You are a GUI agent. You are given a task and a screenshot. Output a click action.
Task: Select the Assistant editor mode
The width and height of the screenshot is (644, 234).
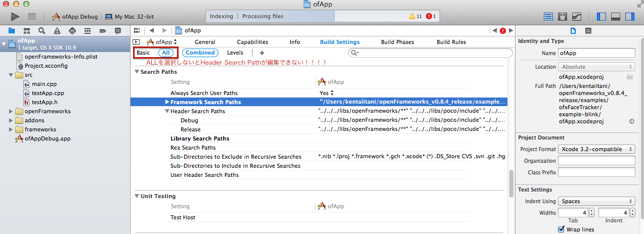tap(562, 17)
